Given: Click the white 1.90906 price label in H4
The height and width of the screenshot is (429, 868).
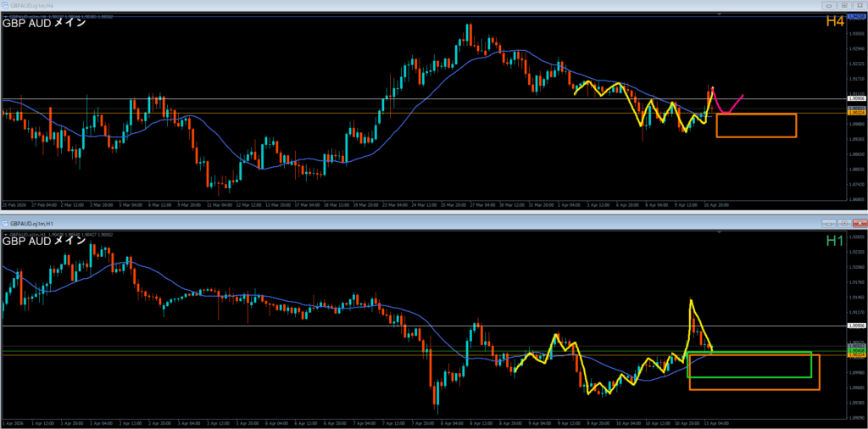Looking at the screenshot, I should click(x=855, y=99).
